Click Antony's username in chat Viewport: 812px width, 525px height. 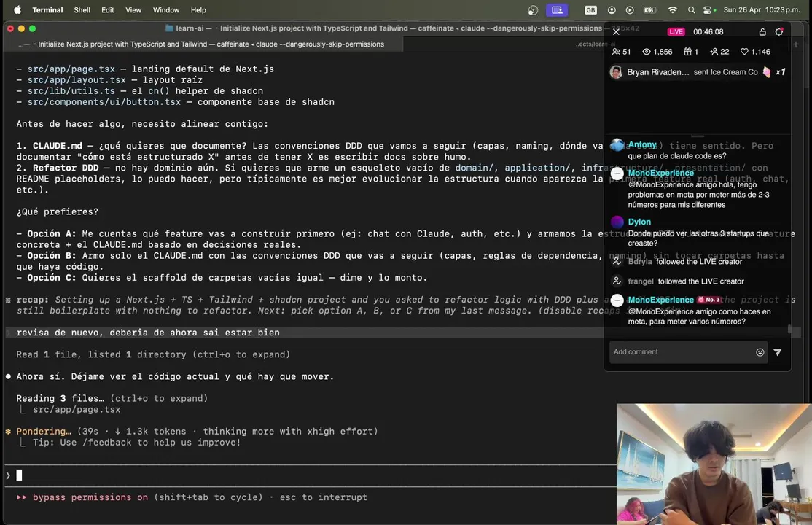642,144
